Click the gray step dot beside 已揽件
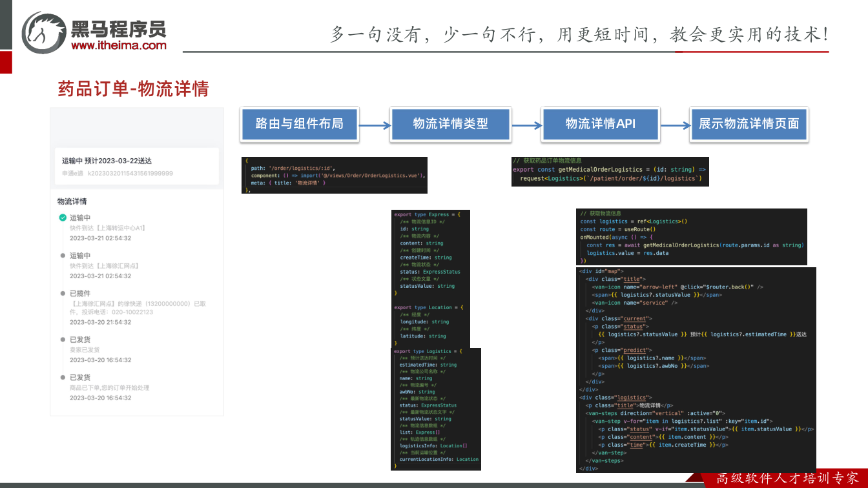The height and width of the screenshot is (488, 868). 63,294
